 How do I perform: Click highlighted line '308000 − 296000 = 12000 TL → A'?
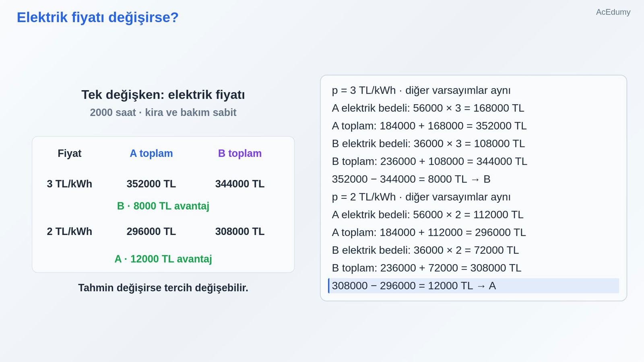pos(474,286)
